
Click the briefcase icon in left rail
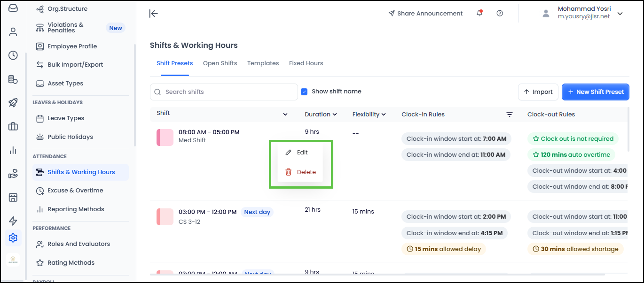point(13,126)
